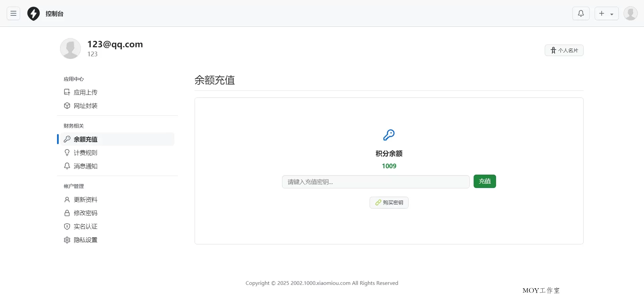Click the 隐私设置 gear icon

(x=67, y=240)
